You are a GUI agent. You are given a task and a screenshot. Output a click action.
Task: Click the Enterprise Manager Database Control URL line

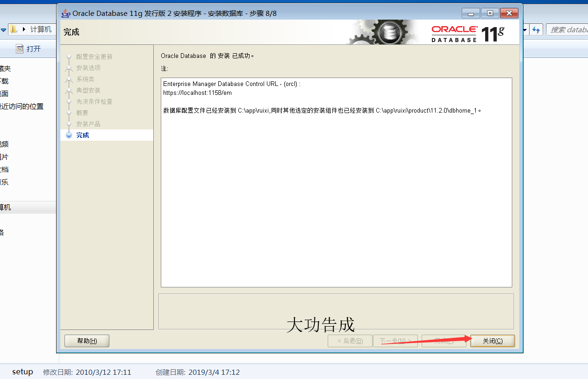[x=232, y=84]
